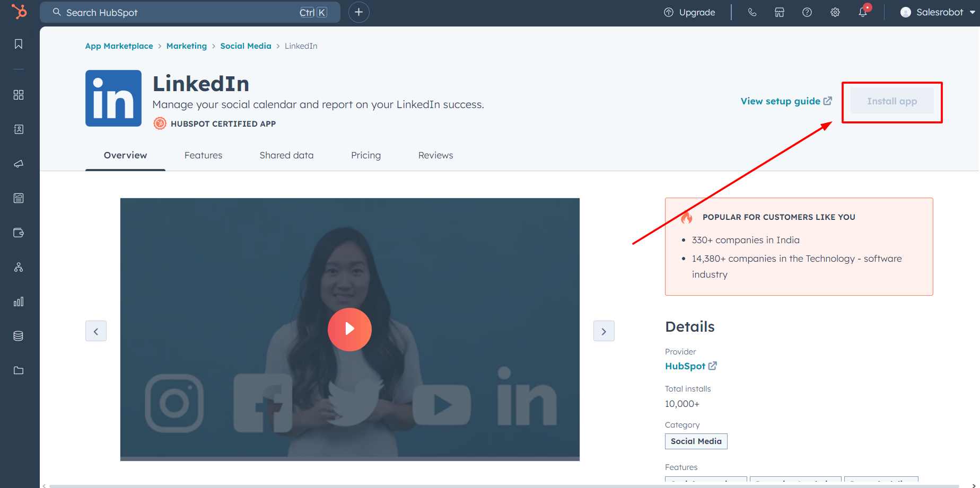Play the LinkedIn overview video
This screenshot has width=980, height=488.
349,329
